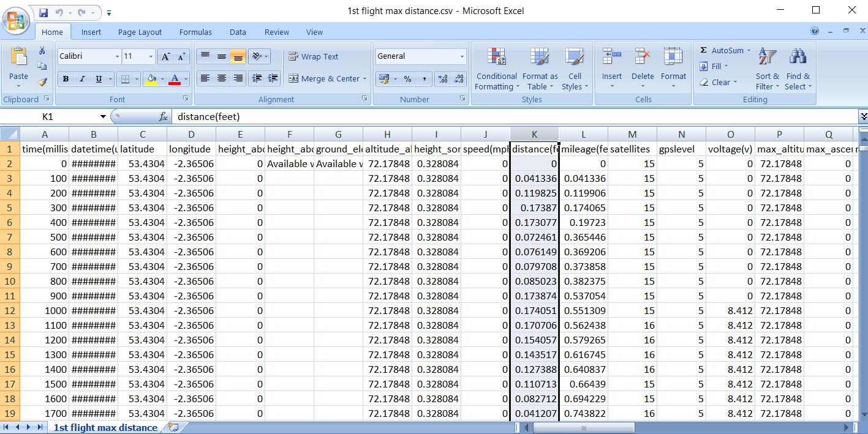This screenshot has width=868, height=434.
Task: Toggle Bold formatting
Action: coord(66,79)
